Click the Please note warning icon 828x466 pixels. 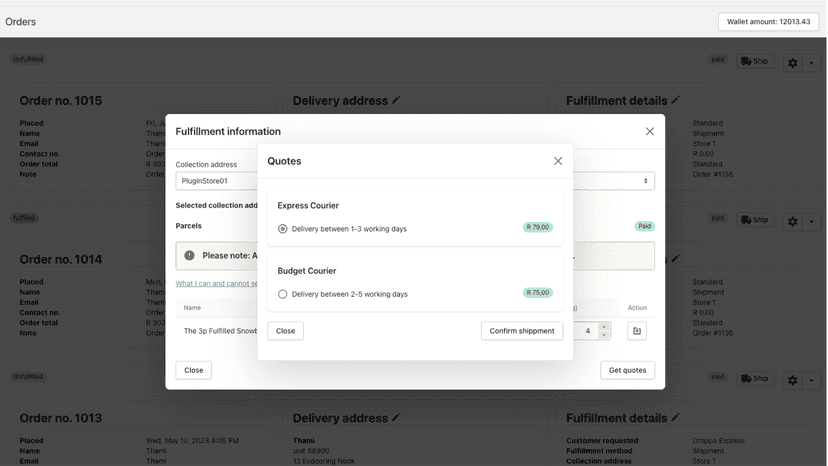[x=189, y=255]
